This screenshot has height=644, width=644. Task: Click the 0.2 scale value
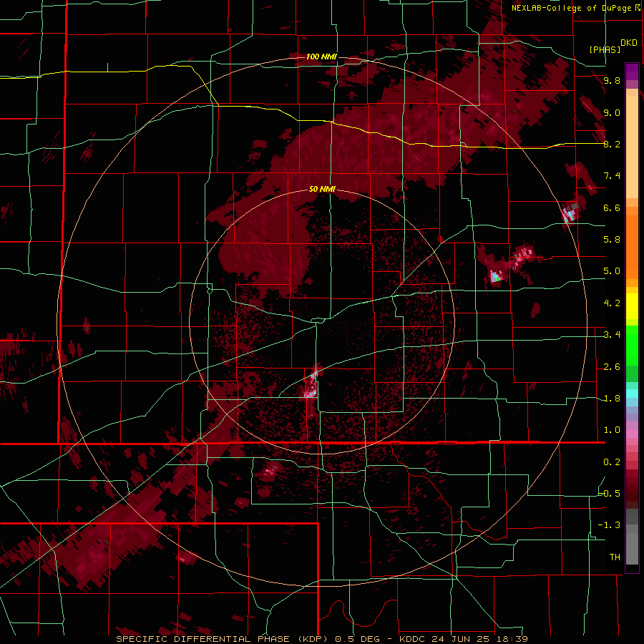point(612,462)
